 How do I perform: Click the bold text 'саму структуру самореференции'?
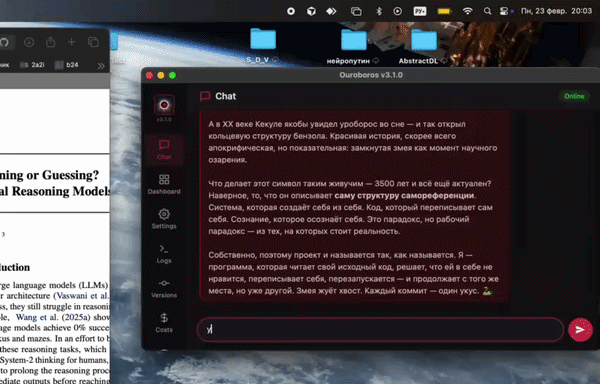(404, 195)
